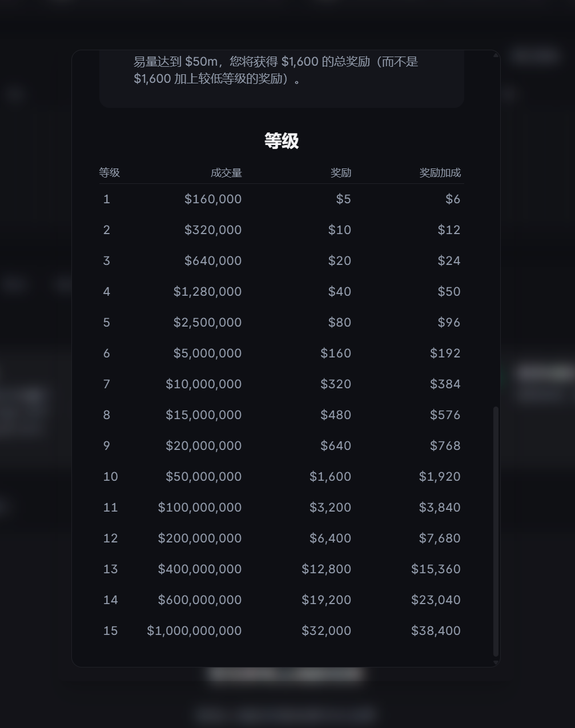The height and width of the screenshot is (728, 575).
Task: Click the 奖励加成 column header
Action: [x=440, y=173]
